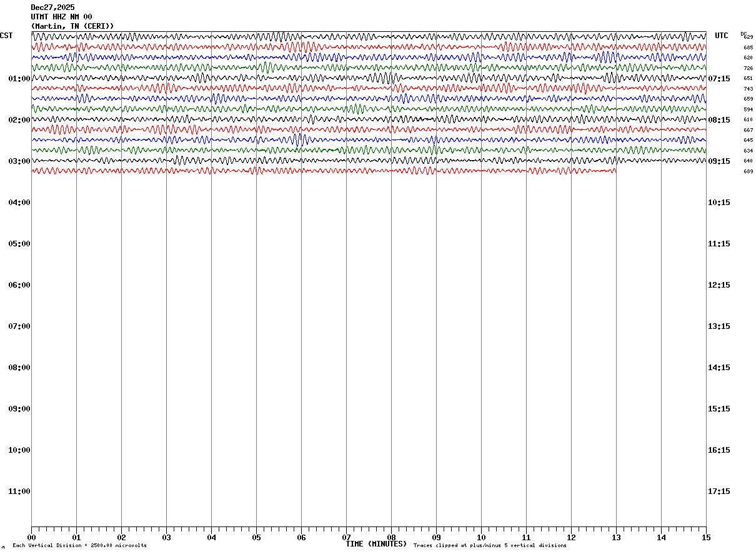Viewport: 756px width, 554px height.
Task: Click the 'UTC' timezone label
Action: [x=722, y=36]
